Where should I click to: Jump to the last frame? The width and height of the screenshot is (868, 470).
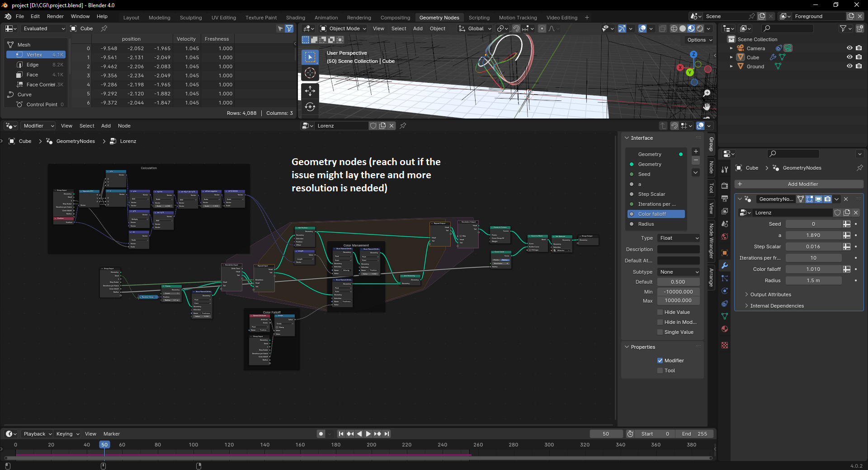pos(387,434)
